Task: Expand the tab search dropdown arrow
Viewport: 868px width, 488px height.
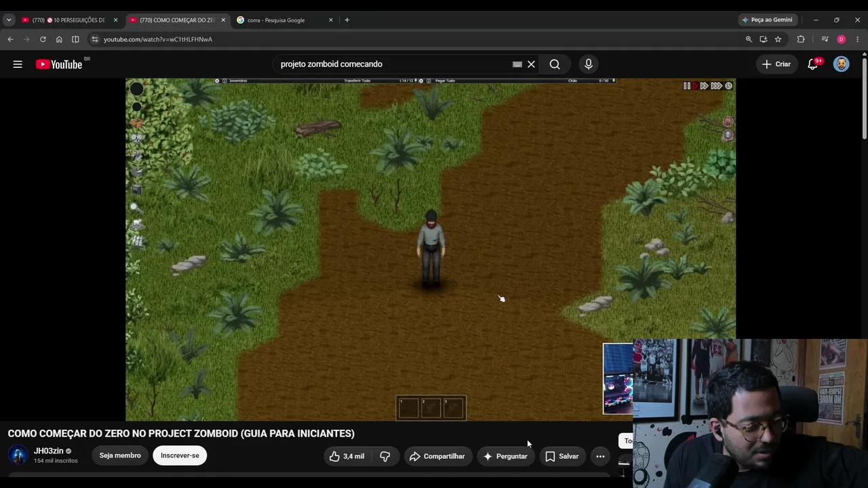Action: coord(9,20)
